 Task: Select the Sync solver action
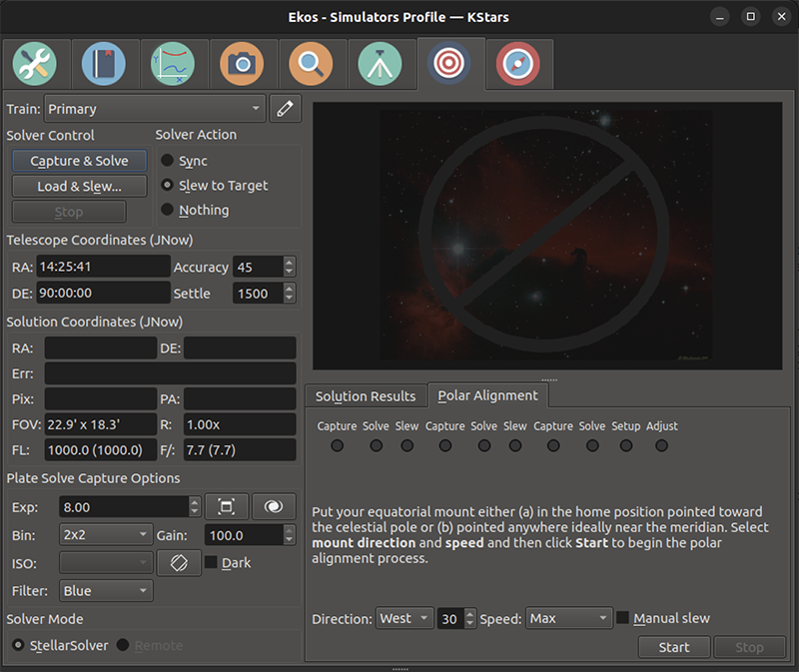click(168, 161)
